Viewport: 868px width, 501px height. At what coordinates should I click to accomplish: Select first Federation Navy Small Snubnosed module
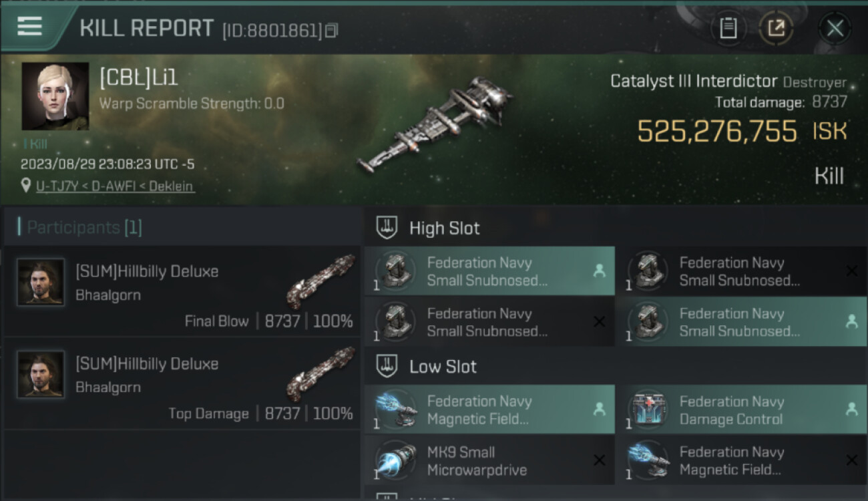489,271
